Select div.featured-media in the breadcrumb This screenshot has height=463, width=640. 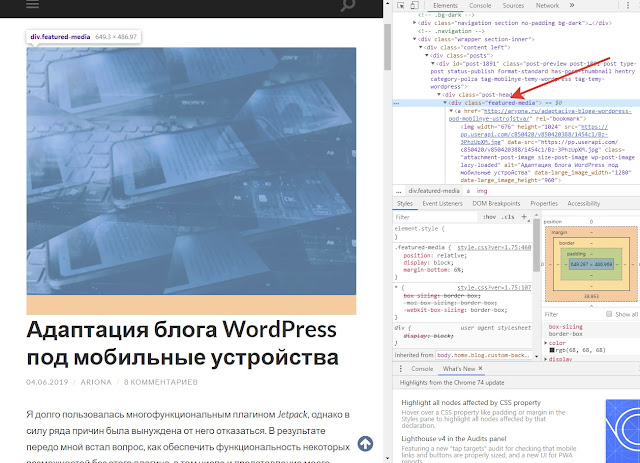[434, 191]
